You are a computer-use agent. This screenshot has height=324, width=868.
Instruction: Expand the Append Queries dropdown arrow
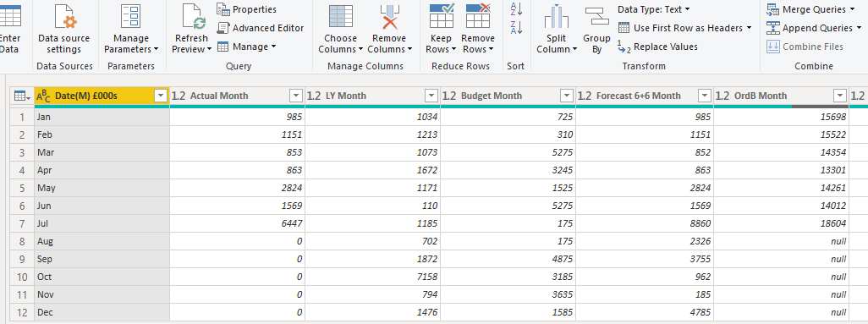(x=860, y=28)
